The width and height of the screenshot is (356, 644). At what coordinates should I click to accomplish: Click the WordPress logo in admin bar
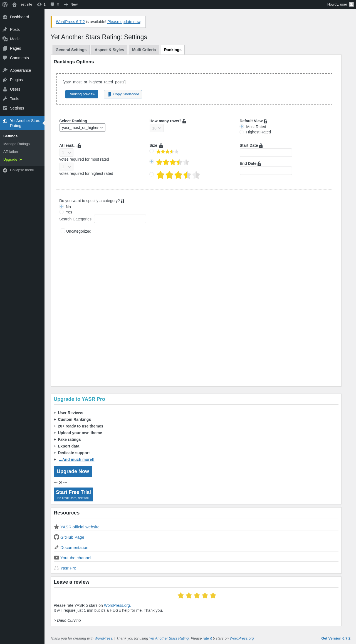click(5, 4)
